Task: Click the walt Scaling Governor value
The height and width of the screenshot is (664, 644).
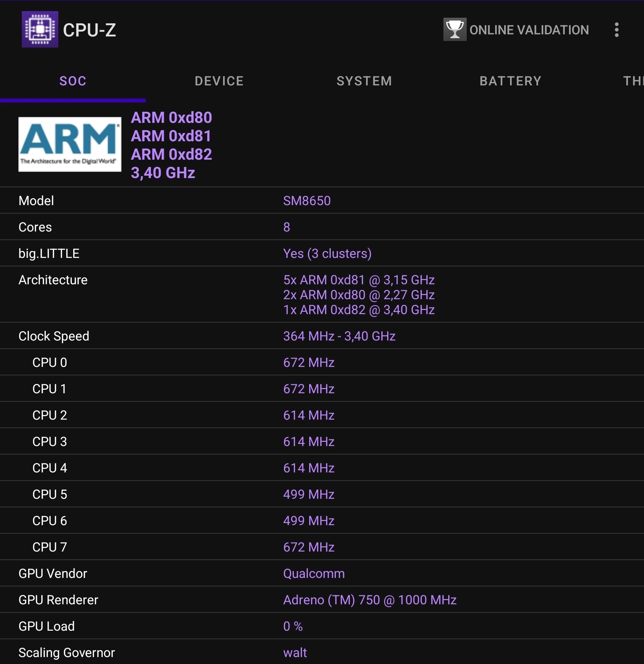Action: tap(295, 653)
